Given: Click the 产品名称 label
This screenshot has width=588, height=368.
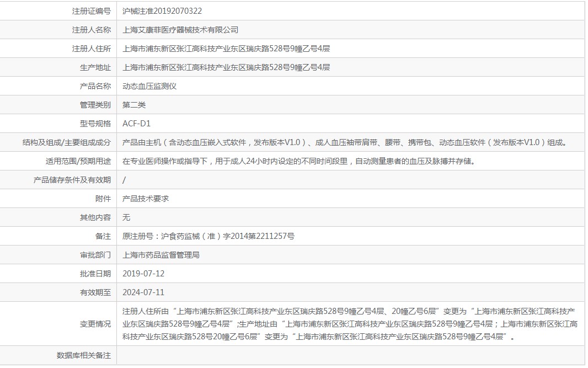Looking at the screenshot, I should (95, 86).
